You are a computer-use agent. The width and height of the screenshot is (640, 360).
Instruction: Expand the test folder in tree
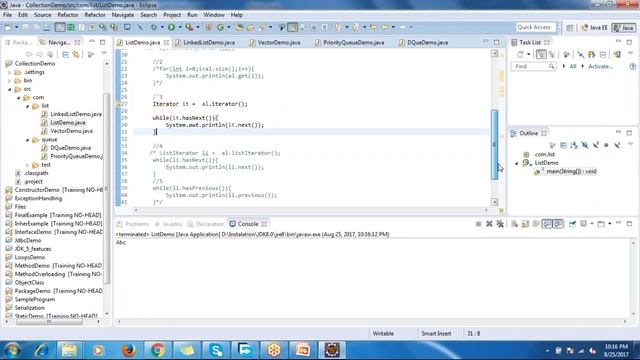pos(28,165)
